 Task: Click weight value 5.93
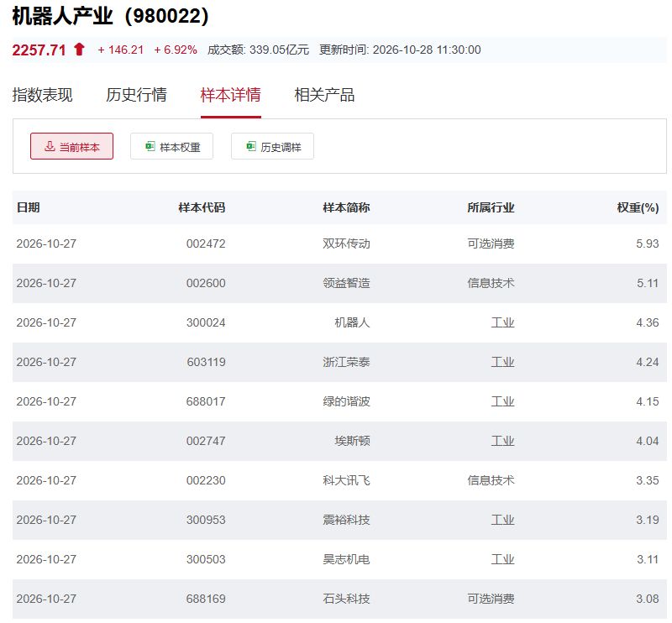pos(647,243)
